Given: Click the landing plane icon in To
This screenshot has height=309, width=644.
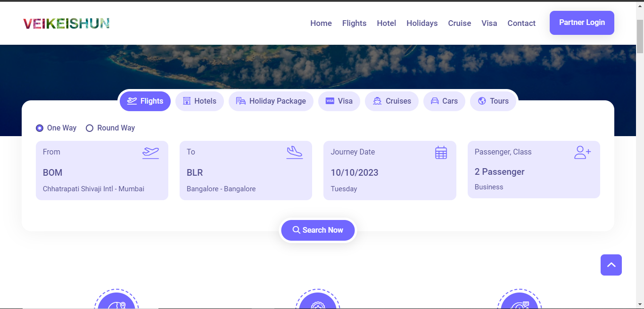Looking at the screenshot, I should click(x=295, y=153).
